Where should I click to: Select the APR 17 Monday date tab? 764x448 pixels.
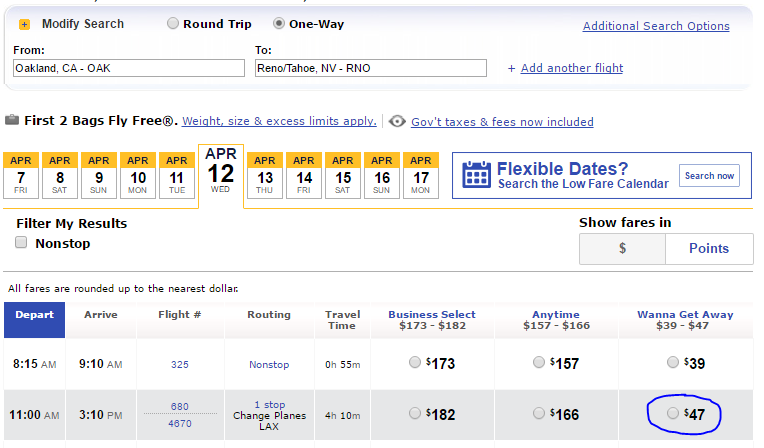pyautogui.click(x=421, y=174)
